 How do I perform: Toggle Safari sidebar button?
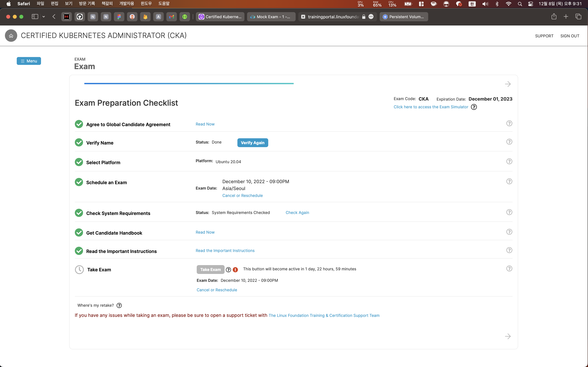pyautogui.click(x=35, y=17)
